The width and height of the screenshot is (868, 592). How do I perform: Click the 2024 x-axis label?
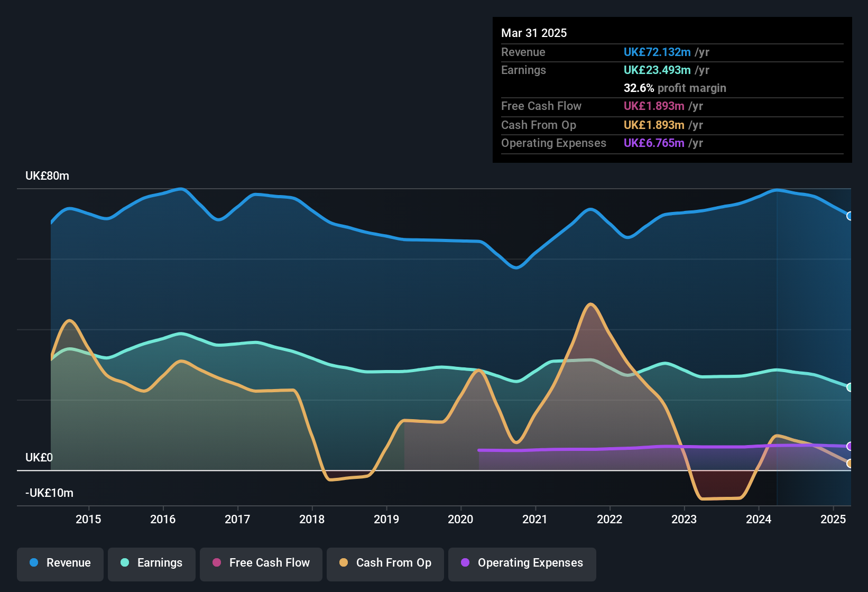tap(759, 519)
